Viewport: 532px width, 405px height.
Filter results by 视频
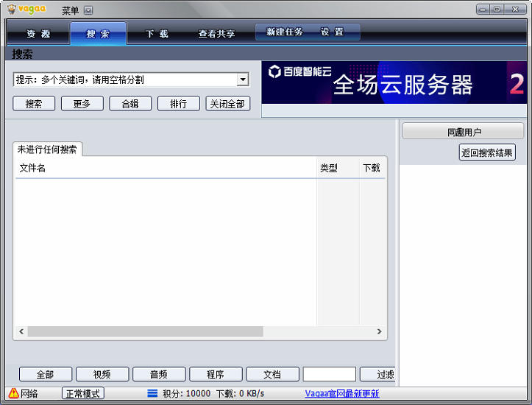coord(102,374)
